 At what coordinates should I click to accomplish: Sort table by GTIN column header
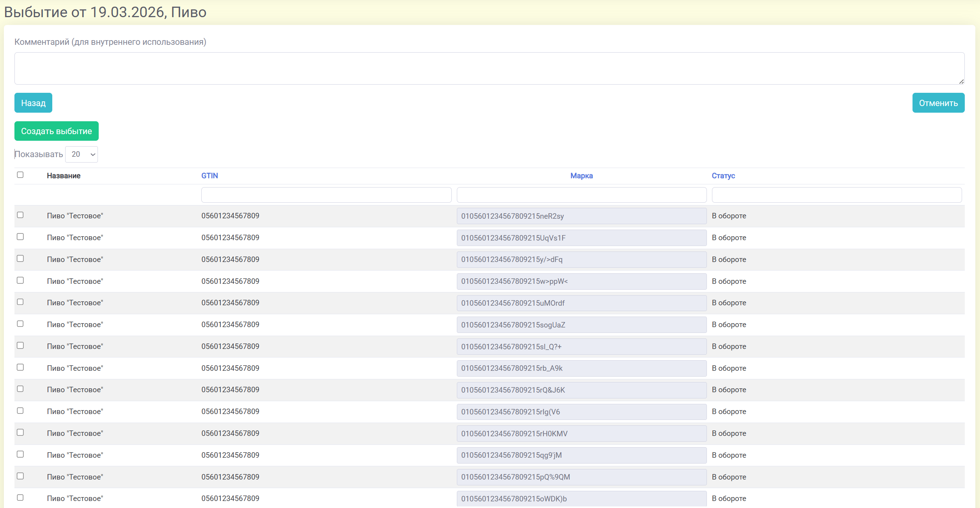(x=209, y=176)
